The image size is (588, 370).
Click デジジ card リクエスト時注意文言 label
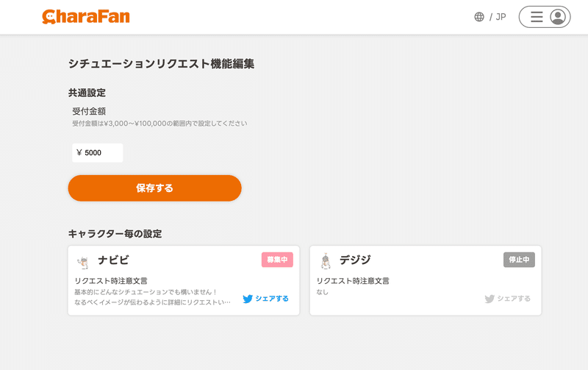(x=353, y=281)
